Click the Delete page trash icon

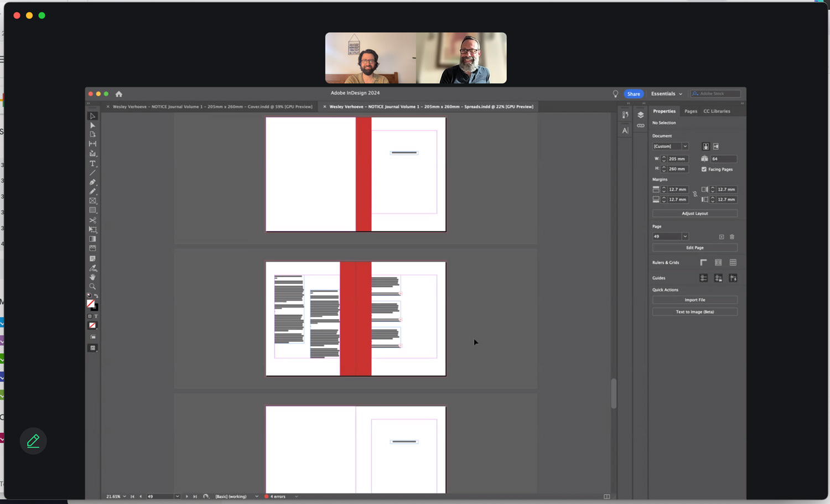(732, 237)
